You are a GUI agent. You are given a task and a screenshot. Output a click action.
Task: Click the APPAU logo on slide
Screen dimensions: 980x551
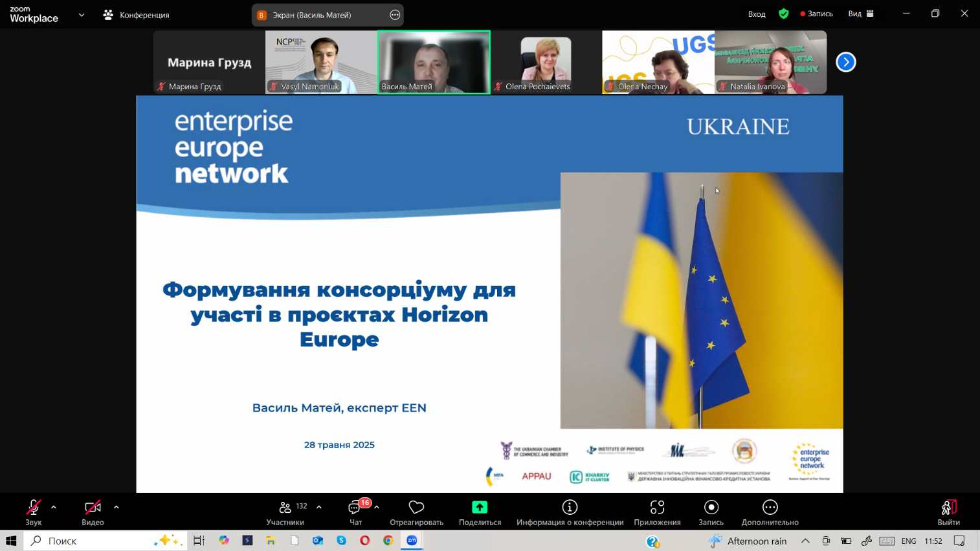tap(537, 476)
